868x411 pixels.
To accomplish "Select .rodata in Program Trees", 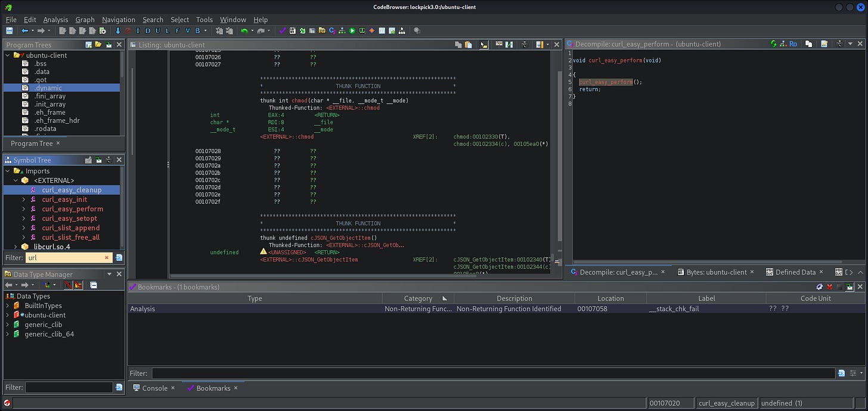I will click(x=45, y=129).
